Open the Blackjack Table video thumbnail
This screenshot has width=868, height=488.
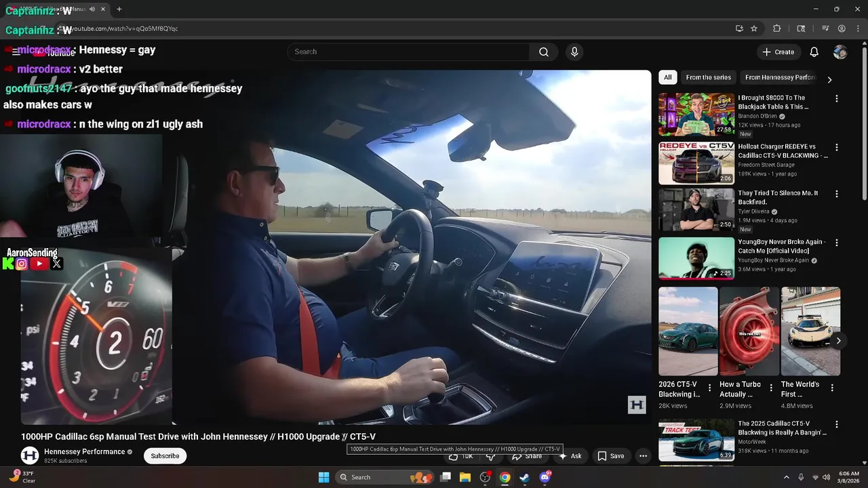696,115
